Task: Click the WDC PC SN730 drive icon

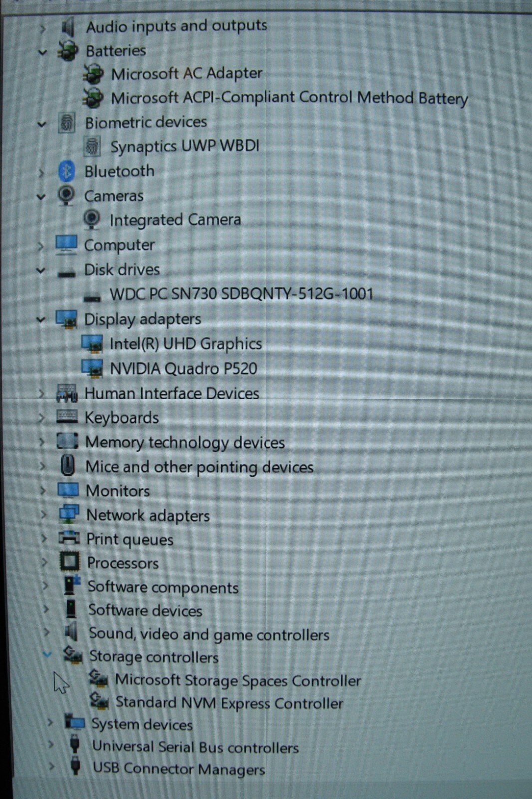Action: click(x=92, y=297)
